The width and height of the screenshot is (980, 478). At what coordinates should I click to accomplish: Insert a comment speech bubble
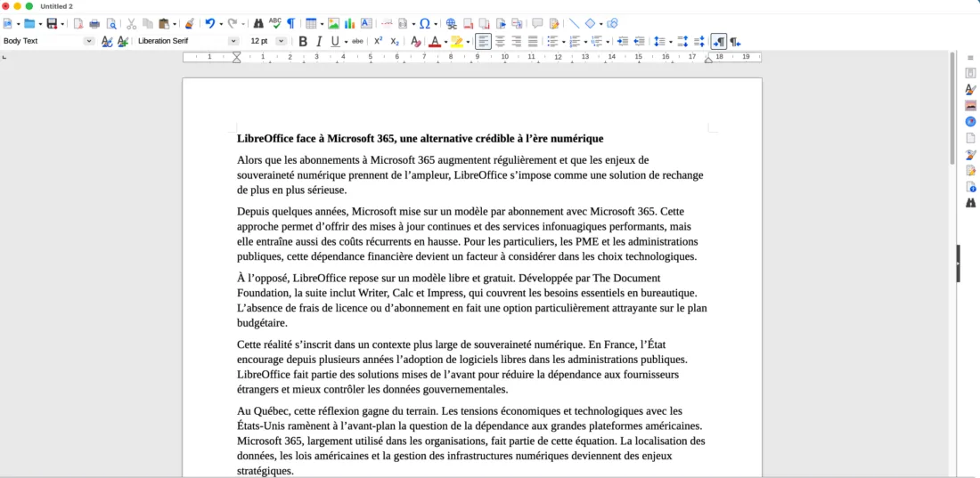coord(537,24)
